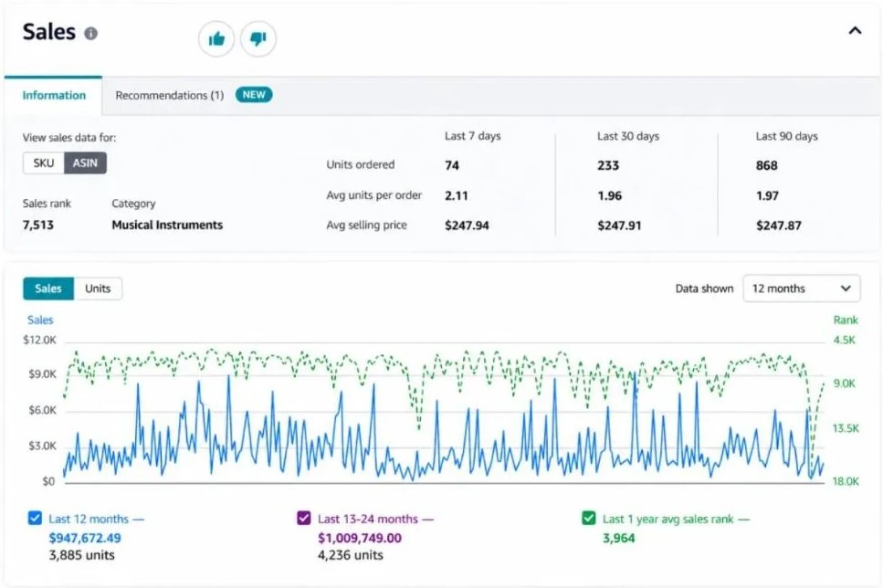Click the NEW badge on Recommendations
This screenshot has height=588, width=883.
[254, 95]
